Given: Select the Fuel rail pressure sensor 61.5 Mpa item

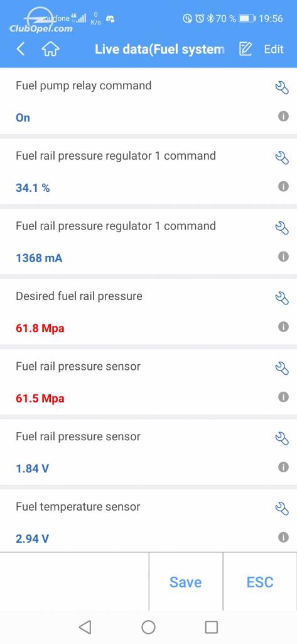Looking at the screenshot, I should point(148,382).
